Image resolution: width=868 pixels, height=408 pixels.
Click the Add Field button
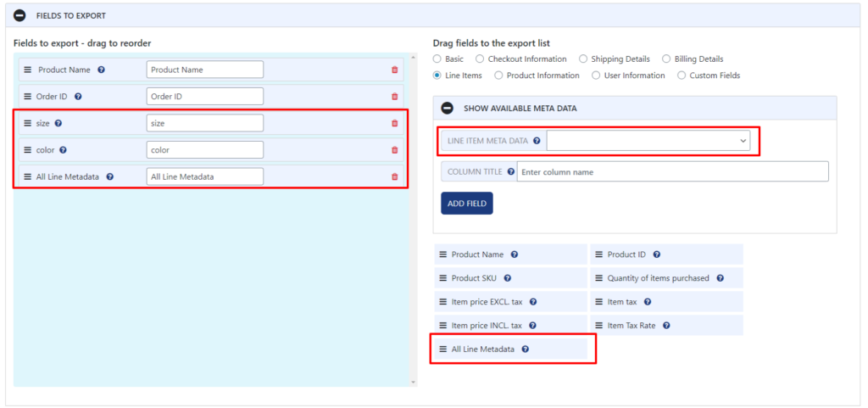(467, 204)
